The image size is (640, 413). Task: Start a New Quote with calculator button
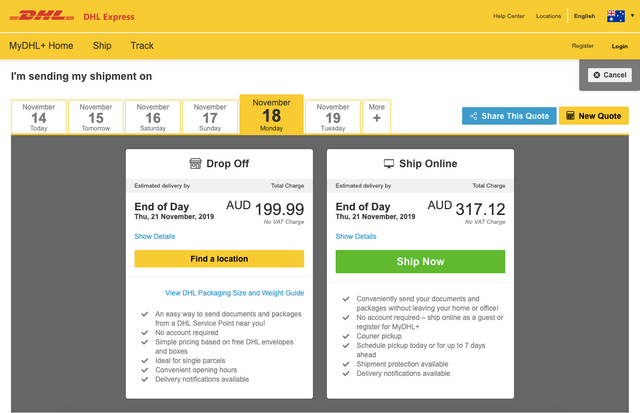(x=593, y=116)
